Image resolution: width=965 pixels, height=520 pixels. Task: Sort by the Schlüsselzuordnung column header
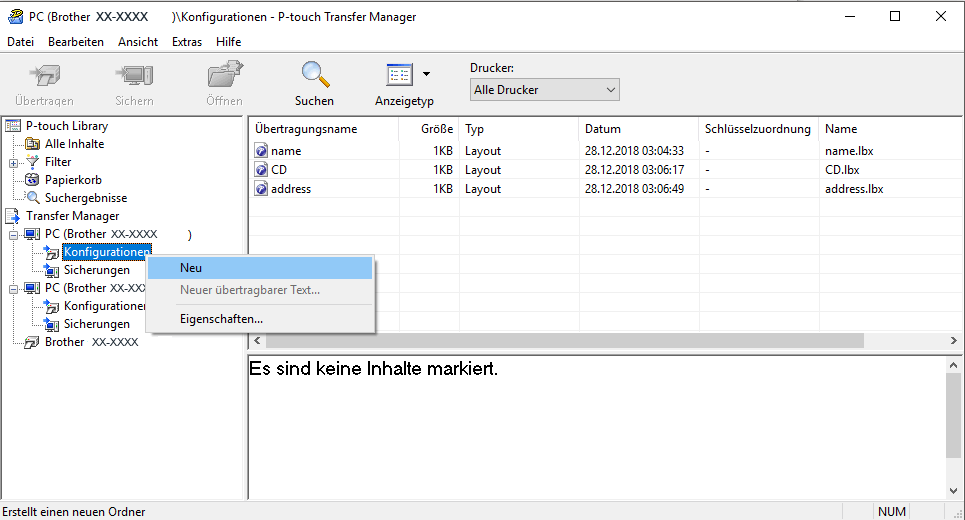click(759, 129)
